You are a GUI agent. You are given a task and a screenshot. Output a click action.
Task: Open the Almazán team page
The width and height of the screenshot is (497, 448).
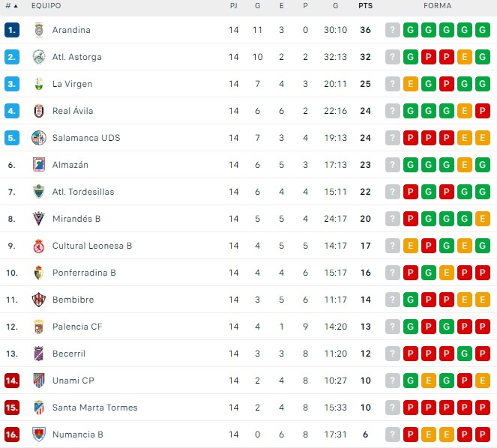(70, 165)
